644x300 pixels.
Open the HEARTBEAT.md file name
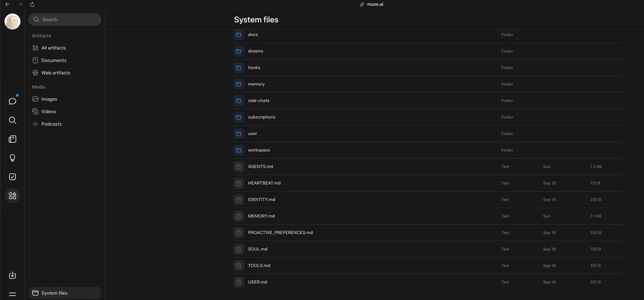[264, 183]
